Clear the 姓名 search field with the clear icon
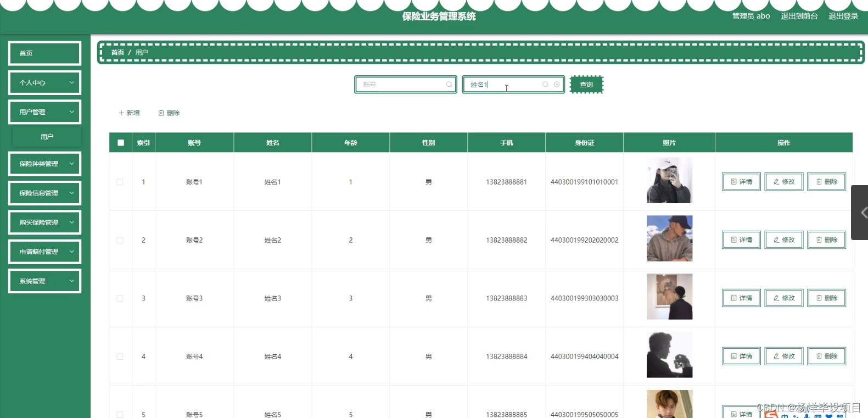868x418 pixels. pyautogui.click(x=557, y=85)
